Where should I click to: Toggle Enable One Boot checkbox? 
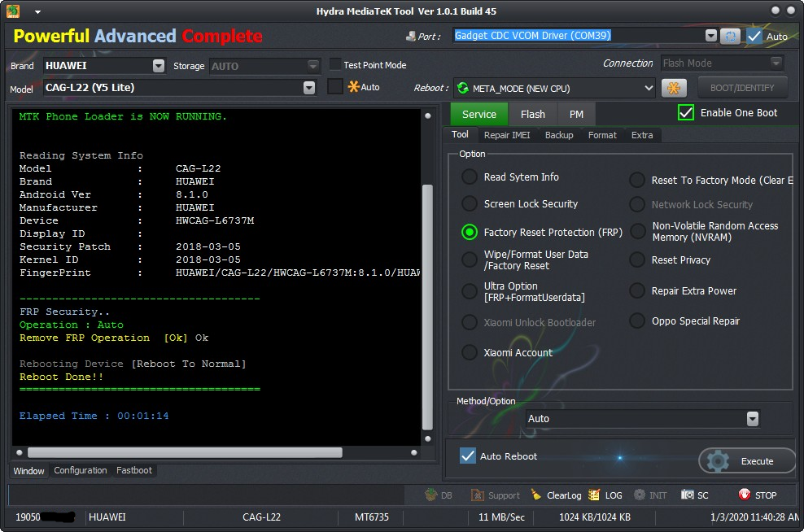(x=685, y=113)
